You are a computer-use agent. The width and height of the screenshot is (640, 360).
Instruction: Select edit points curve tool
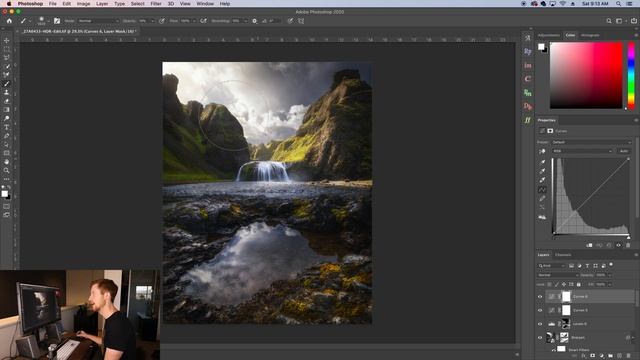point(542,189)
